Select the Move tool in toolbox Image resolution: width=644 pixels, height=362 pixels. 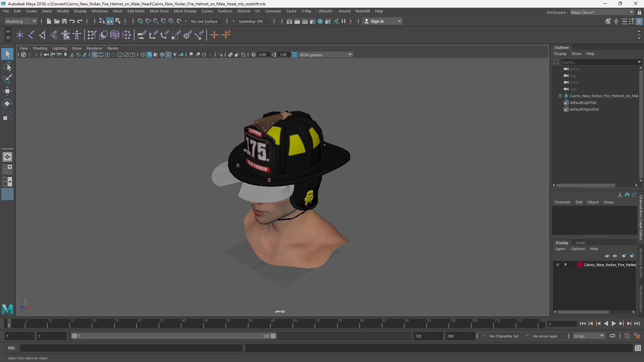[x=7, y=91]
